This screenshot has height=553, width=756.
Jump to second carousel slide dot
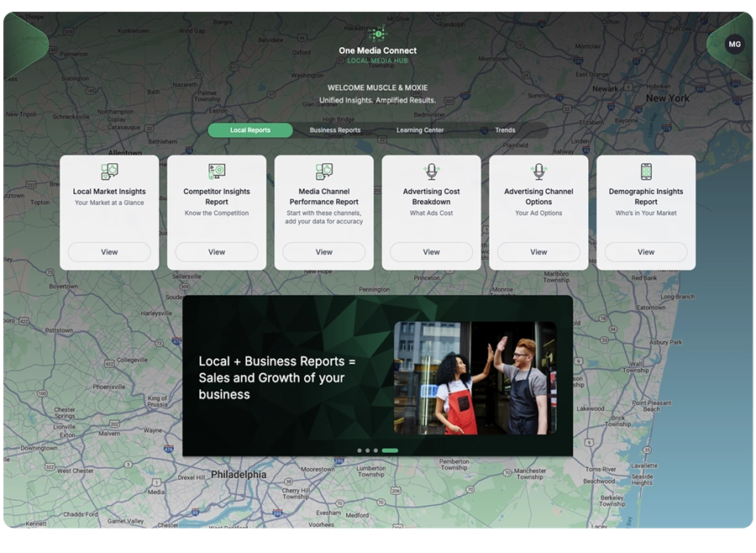click(x=367, y=450)
